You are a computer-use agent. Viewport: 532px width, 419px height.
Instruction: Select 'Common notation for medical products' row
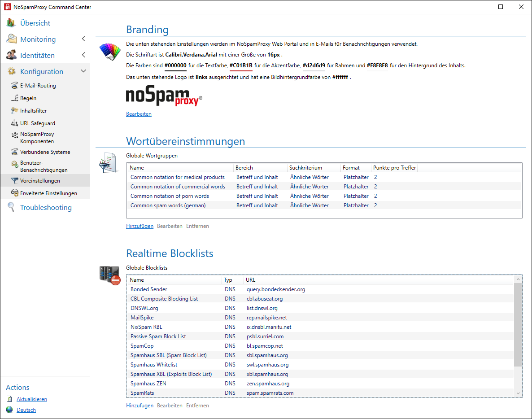[324, 177]
